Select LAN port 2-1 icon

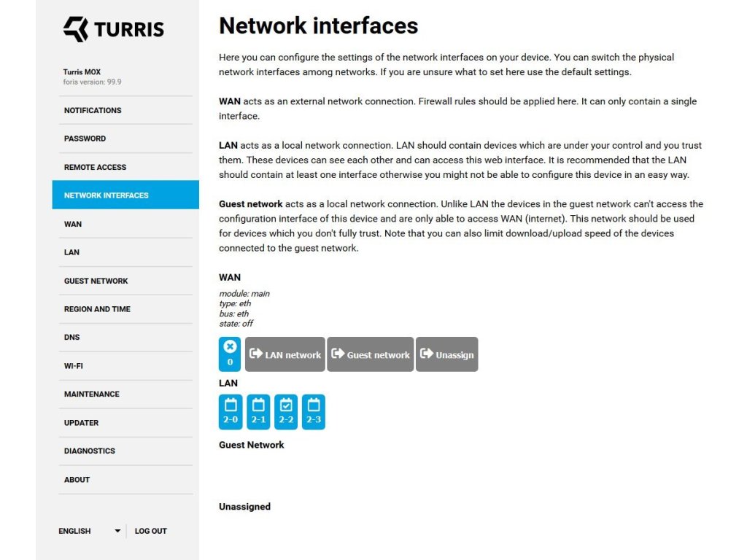coord(258,412)
